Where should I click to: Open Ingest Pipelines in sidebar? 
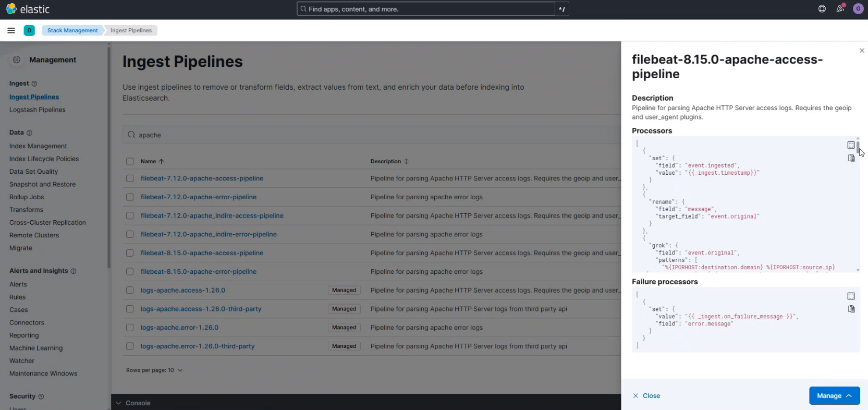coord(34,97)
